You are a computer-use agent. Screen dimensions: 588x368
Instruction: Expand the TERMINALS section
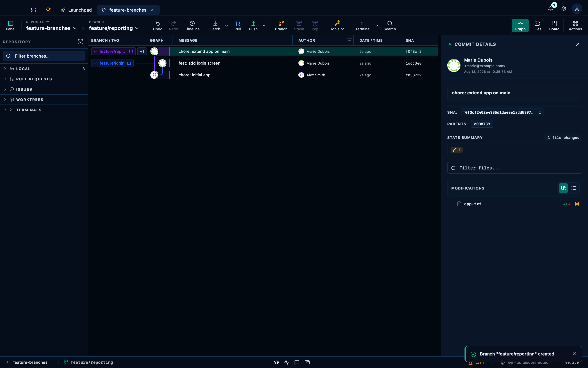click(x=44, y=110)
